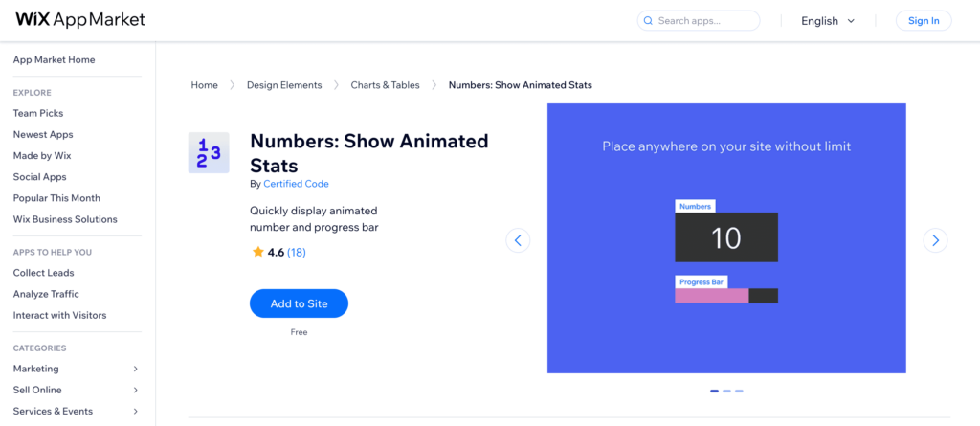Click the Progress Bar label in preview
This screenshot has height=426, width=980.
click(702, 282)
